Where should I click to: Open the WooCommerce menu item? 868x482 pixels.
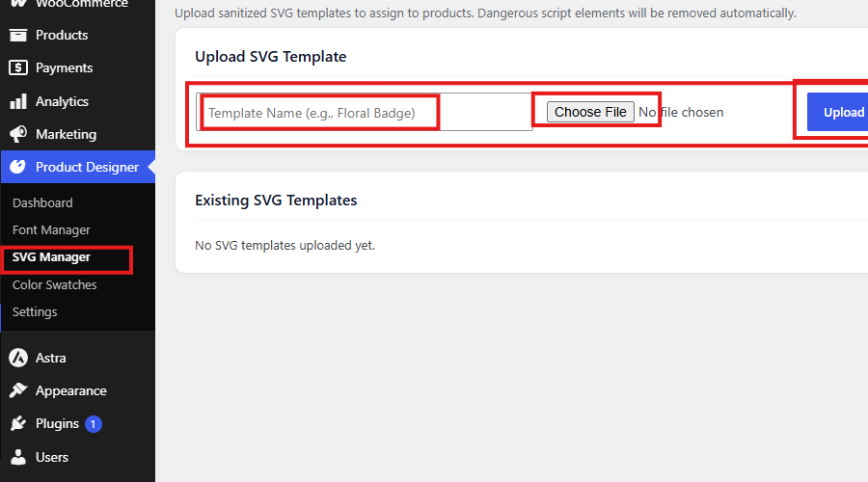click(x=82, y=4)
